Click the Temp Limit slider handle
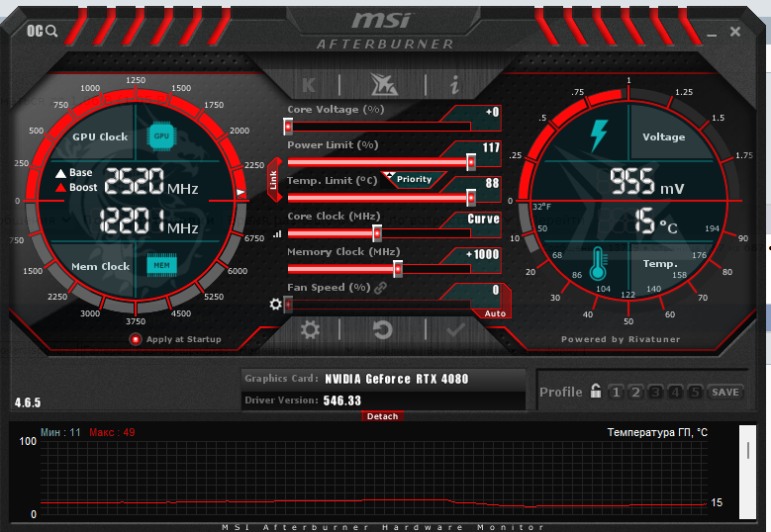 coord(470,198)
